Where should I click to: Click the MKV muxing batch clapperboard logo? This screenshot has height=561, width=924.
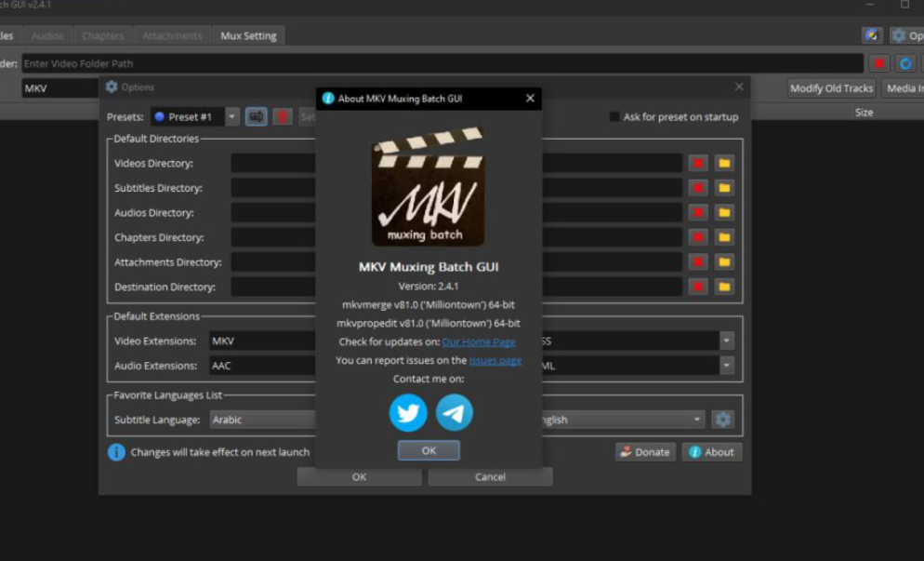428,186
